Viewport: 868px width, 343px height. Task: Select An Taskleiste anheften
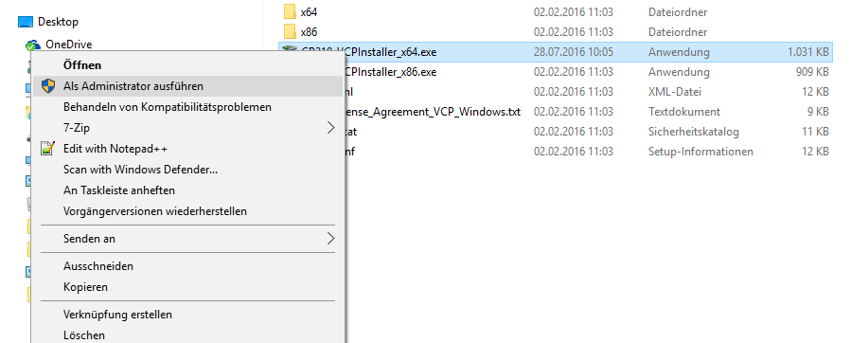coord(119,190)
